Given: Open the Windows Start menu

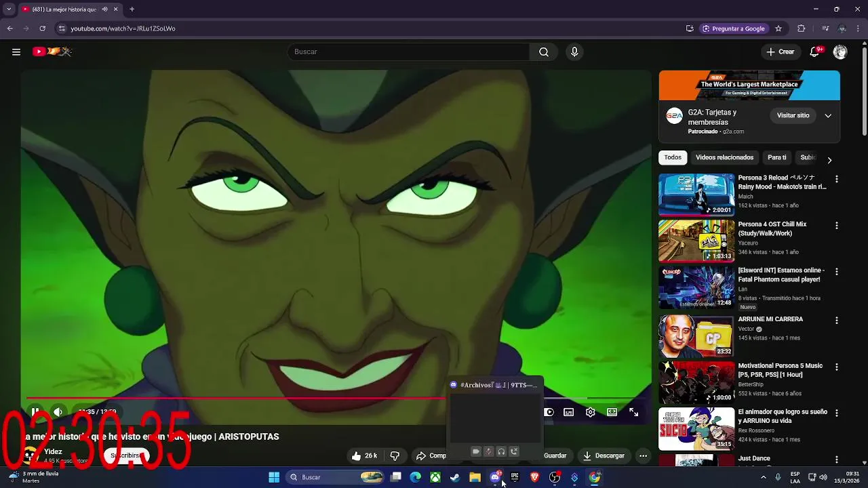Looking at the screenshot, I should coord(274,477).
